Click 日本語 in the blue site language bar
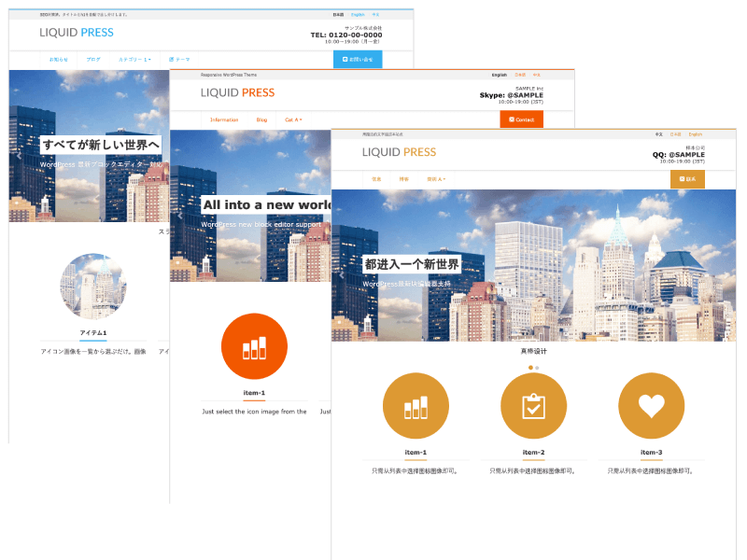 pos(338,15)
